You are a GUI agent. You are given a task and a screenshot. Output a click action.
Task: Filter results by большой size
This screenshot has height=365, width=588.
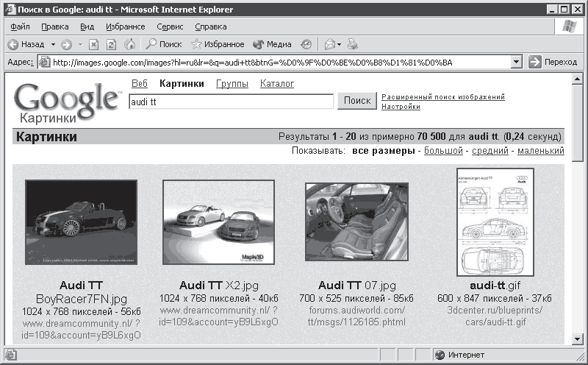[x=444, y=151]
